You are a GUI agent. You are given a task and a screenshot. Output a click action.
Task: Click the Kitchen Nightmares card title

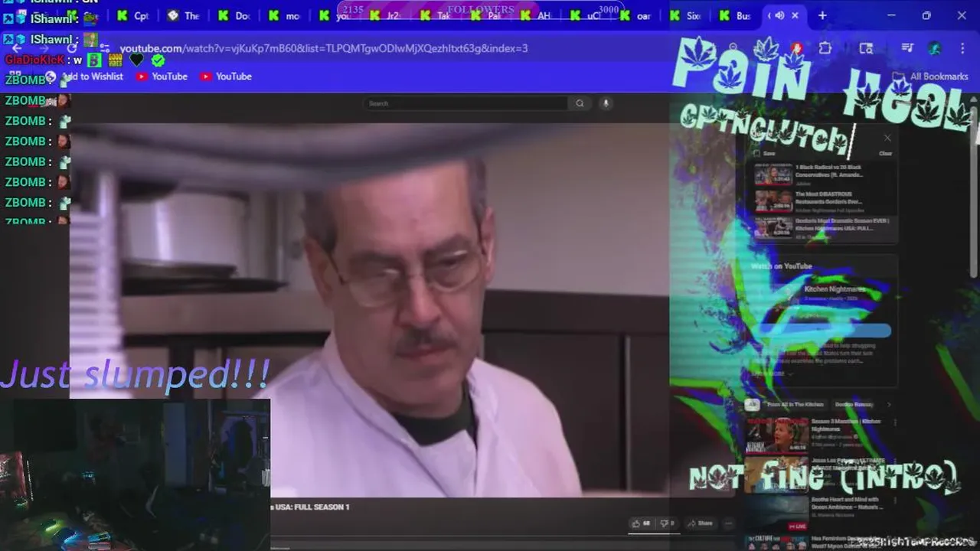(835, 289)
